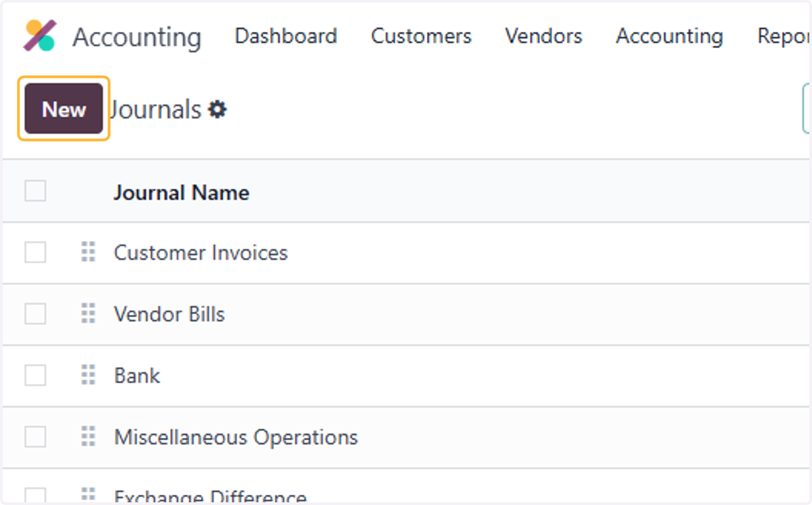Click the Odoo Accounting app logo
The image size is (812, 505).
click(x=40, y=36)
